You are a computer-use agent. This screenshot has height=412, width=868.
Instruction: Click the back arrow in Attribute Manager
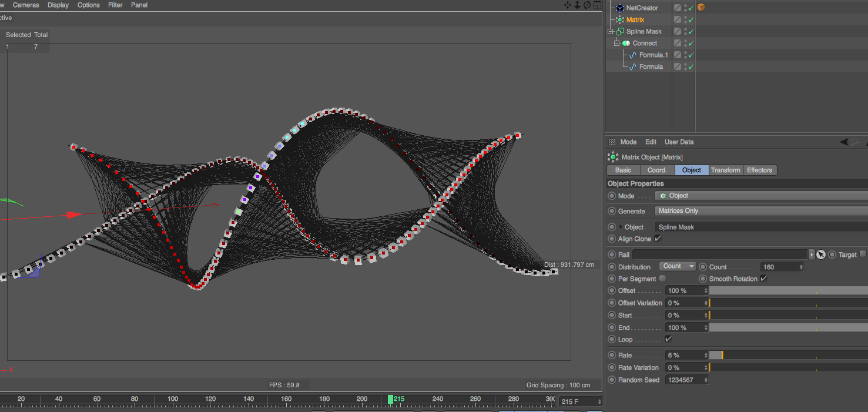[845, 142]
